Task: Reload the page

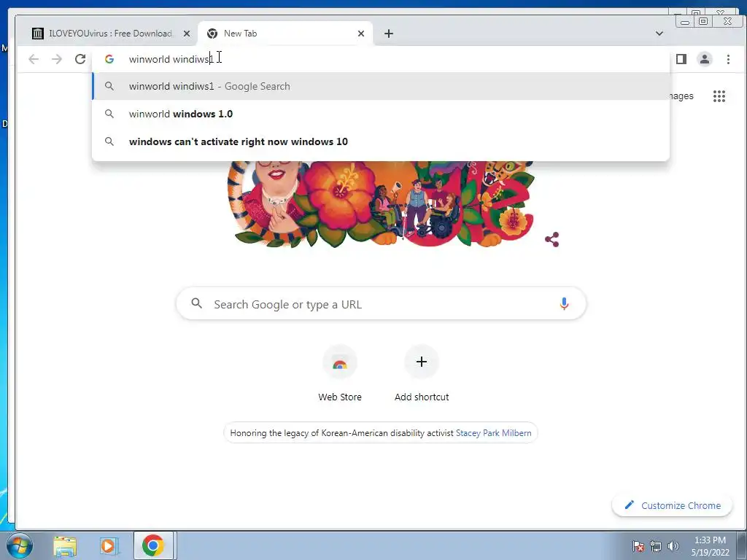Action: 80,59
